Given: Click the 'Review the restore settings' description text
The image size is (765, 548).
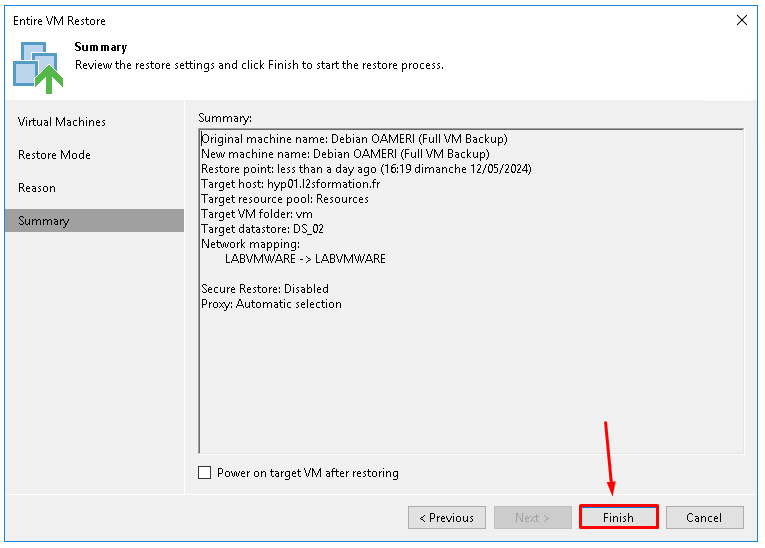Looking at the screenshot, I should pos(259,65).
